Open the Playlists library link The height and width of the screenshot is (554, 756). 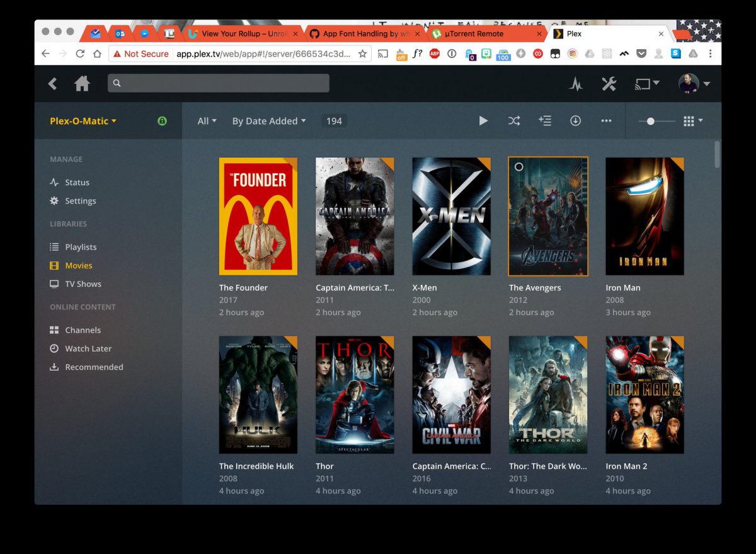click(81, 247)
